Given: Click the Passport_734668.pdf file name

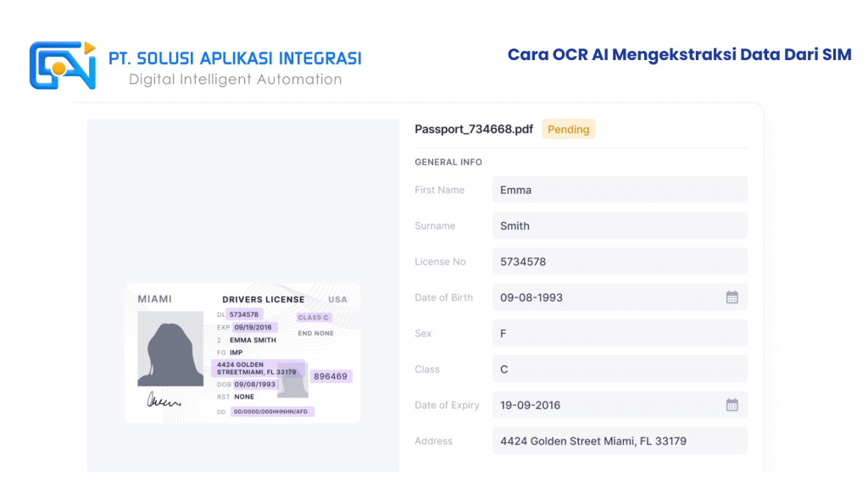Looking at the screenshot, I should coord(474,130).
